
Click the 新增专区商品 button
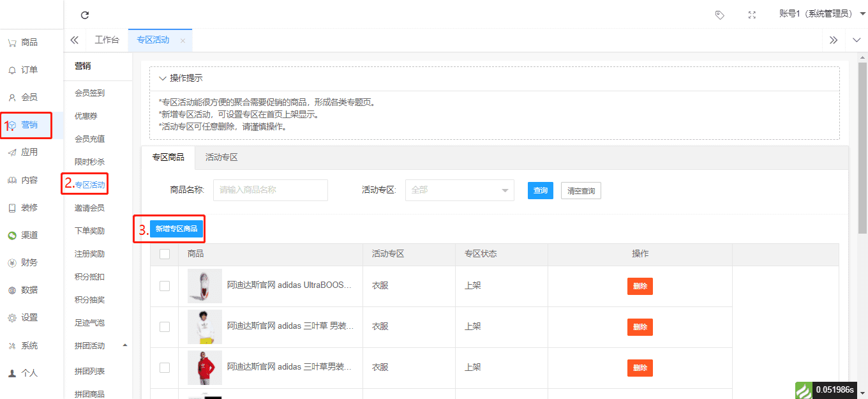(176, 229)
